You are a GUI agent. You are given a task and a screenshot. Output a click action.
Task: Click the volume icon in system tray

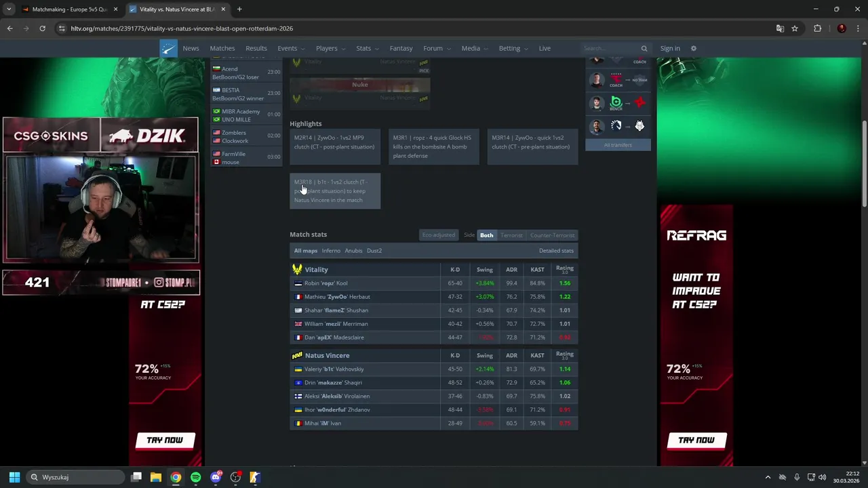(x=823, y=477)
